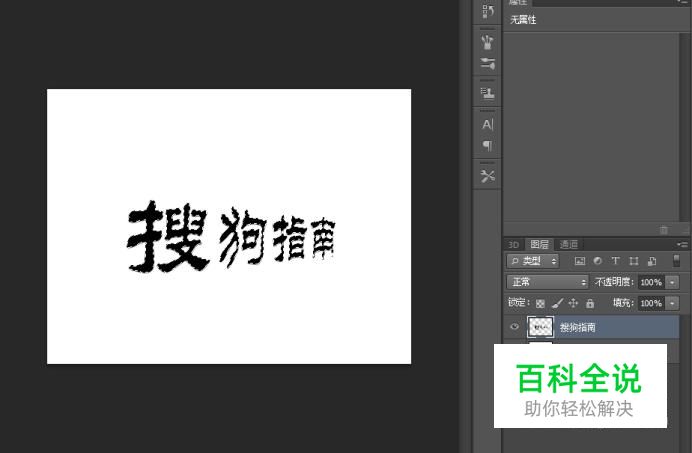The image size is (692, 453).
Task: Lock layer position move icon
Action: pos(573,303)
